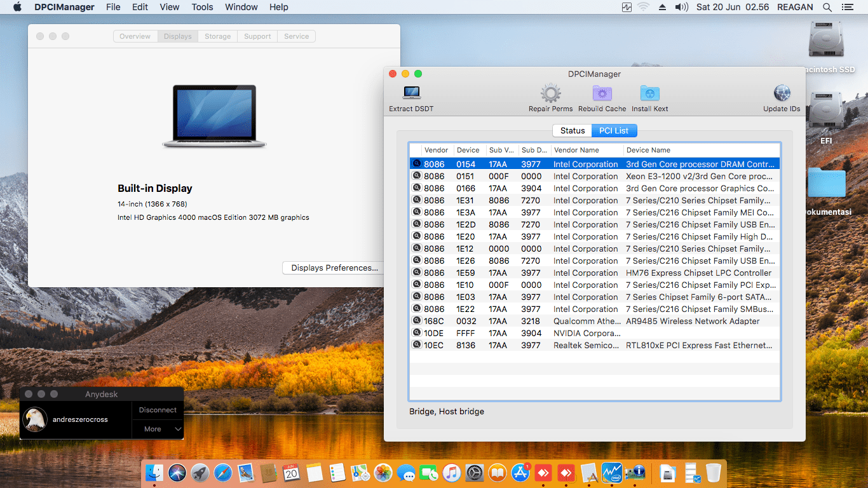
Task: Click the Rebuild Cache icon
Action: (602, 93)
